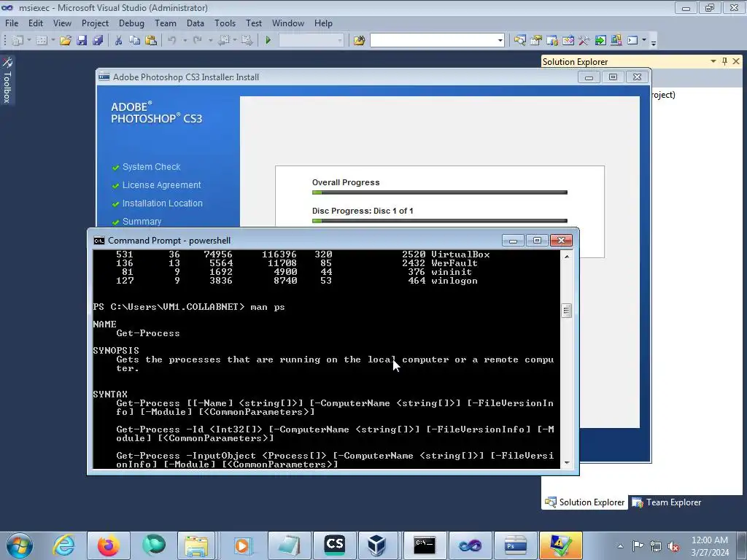Open the Tools menu
The height and width of the screenshot is (560, 747).
click(x=225, y=23)
